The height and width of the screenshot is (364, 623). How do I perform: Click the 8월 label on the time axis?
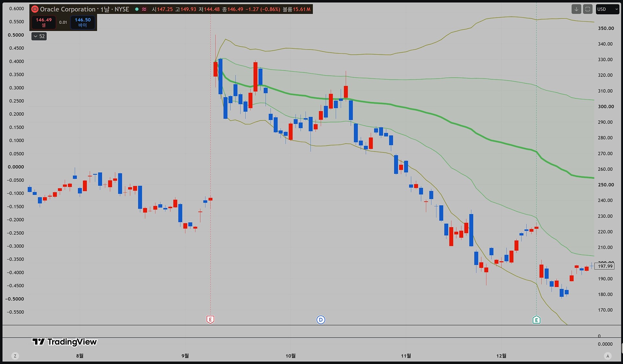point(80,356)
